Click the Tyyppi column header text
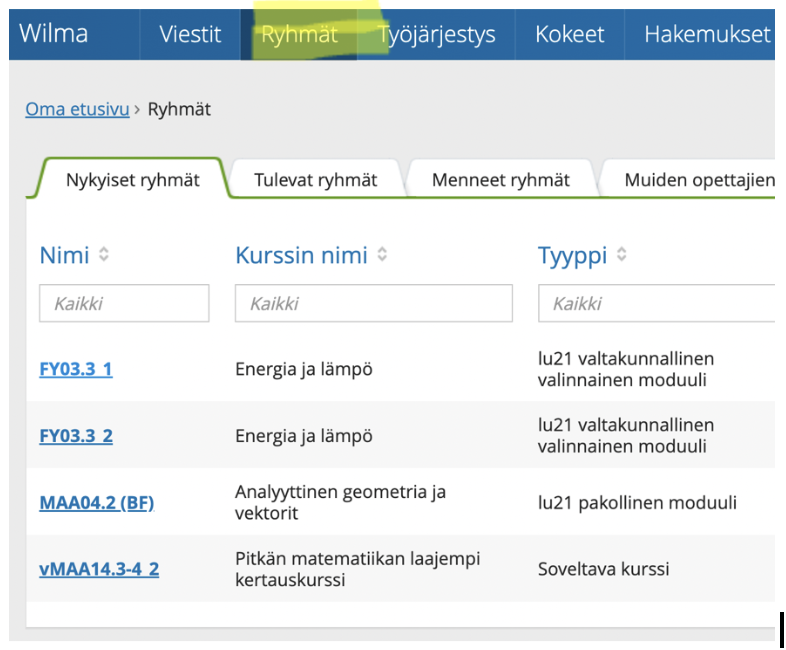Image resolution: width=786 pixels, height=650 pixels. tap(572, 256)
